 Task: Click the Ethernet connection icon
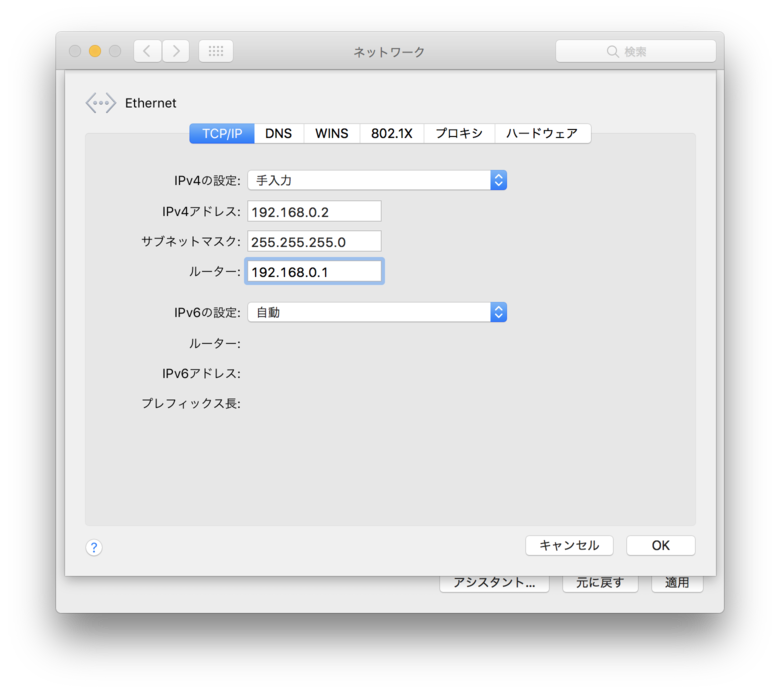[100, 103]
